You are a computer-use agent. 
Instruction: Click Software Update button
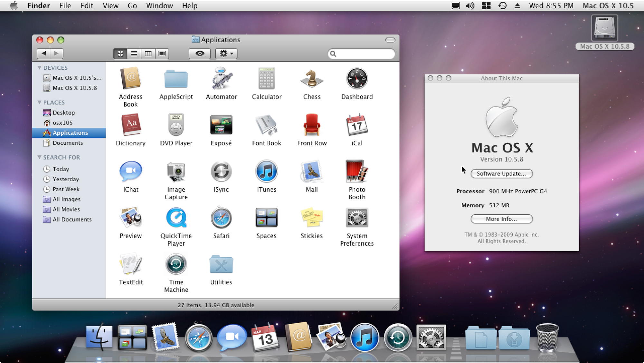click(502, 173)
